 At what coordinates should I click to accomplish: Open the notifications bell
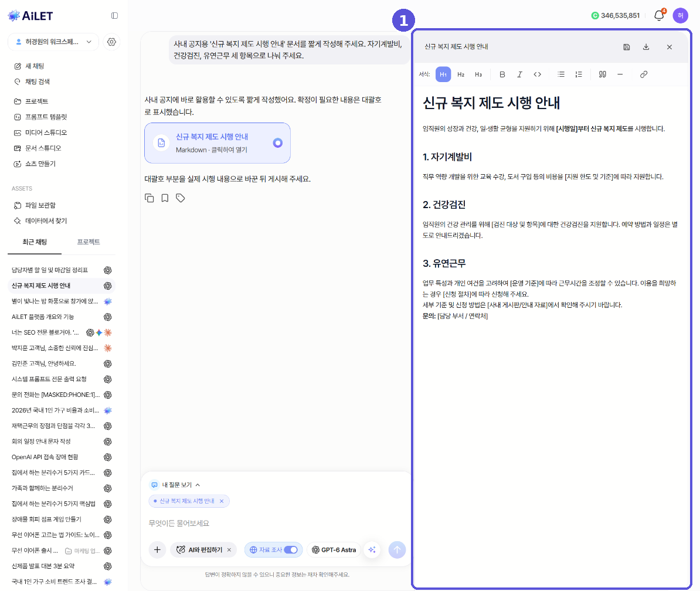(x=659, y=16)
